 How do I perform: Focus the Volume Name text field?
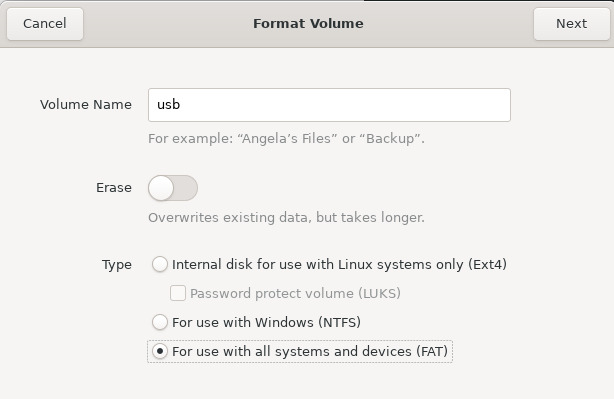(329, 105)
